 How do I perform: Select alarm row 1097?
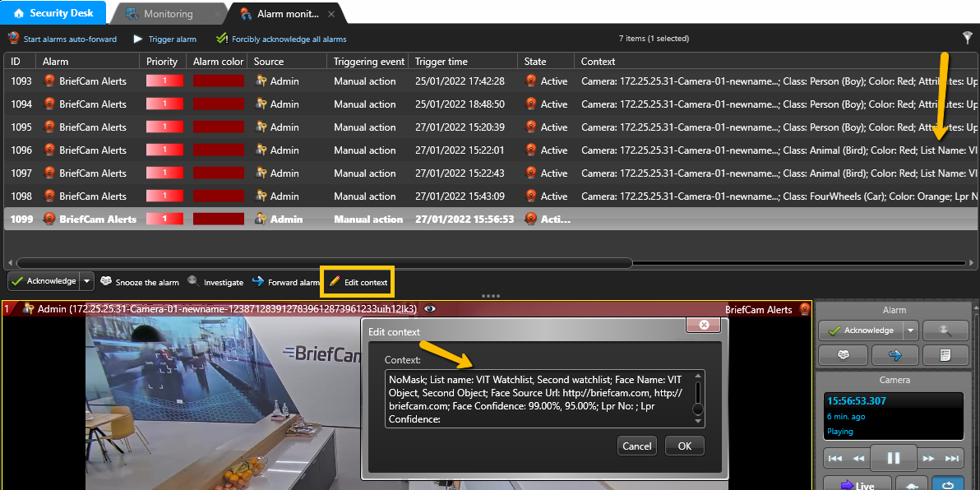coord(492,173)
